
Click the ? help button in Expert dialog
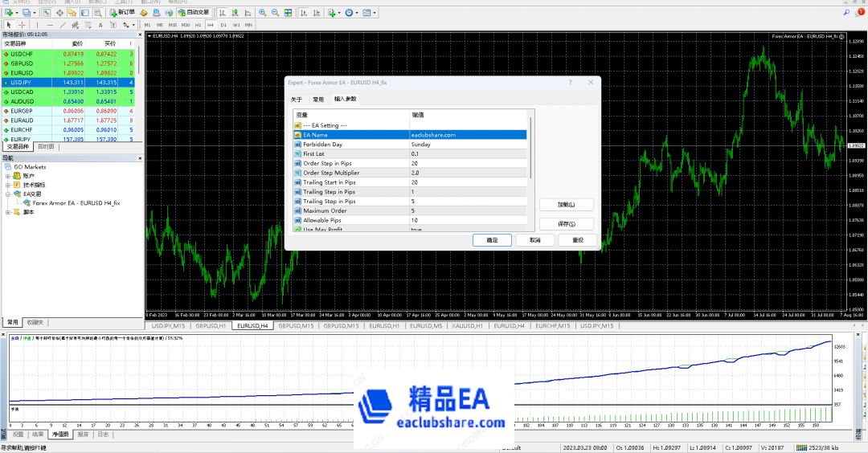pyautogui.click(x=570, y=83)
